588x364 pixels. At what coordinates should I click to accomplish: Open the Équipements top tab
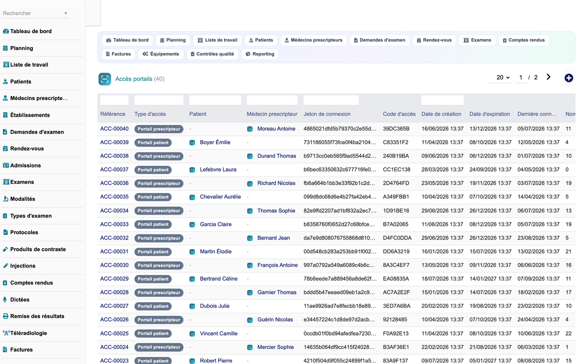[161, 54]
